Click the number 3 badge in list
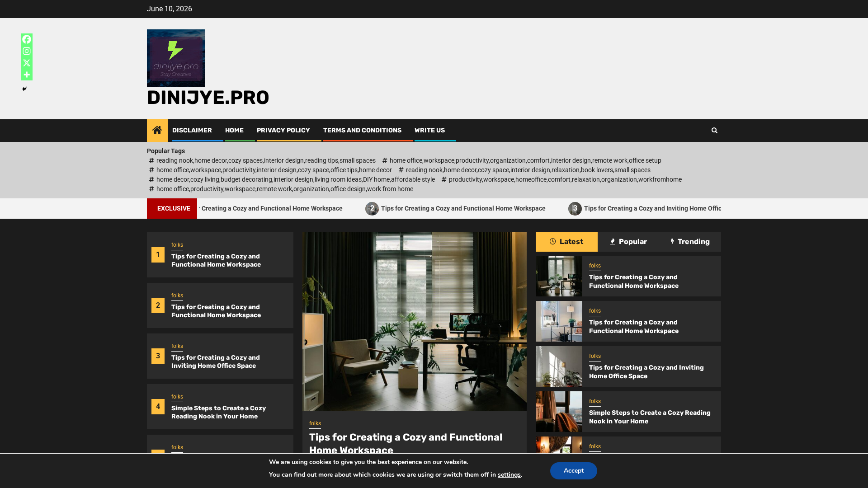868x488 pixels. pyautogui.click(x=158, y=356)
